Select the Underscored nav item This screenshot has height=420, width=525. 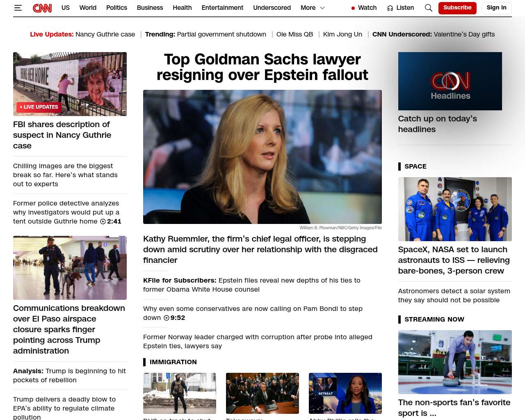[272, 8]
